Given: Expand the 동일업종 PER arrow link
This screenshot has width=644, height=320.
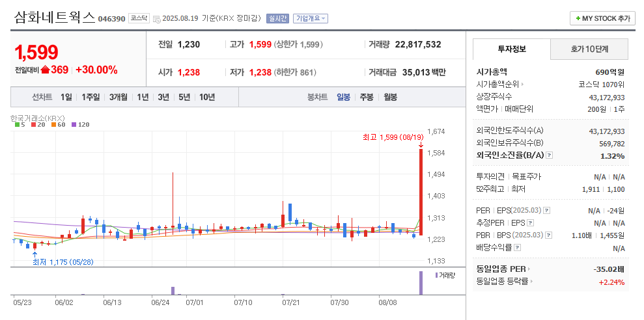Looking at the screenshot, I should [x=529, y=269].
